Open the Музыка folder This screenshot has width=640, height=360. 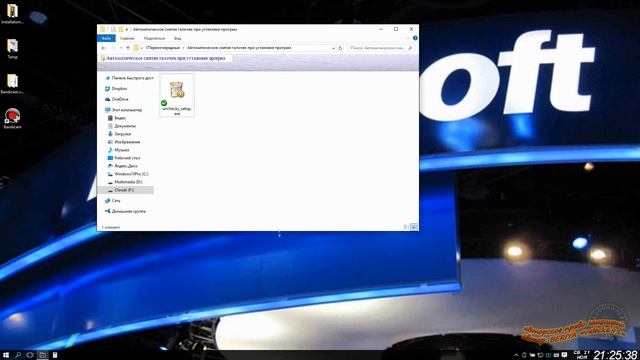coord(118,150)
